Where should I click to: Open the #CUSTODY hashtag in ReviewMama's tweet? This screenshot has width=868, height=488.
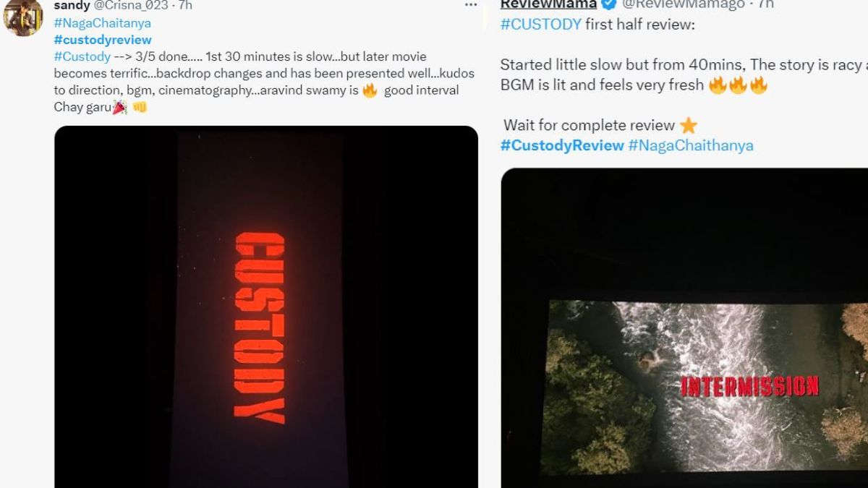pyautogui.click(x=541, y=25)
